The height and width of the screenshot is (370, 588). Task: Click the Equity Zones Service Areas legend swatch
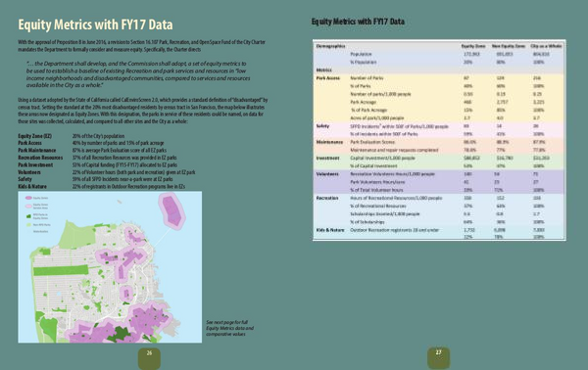click(x=28, y=206)
